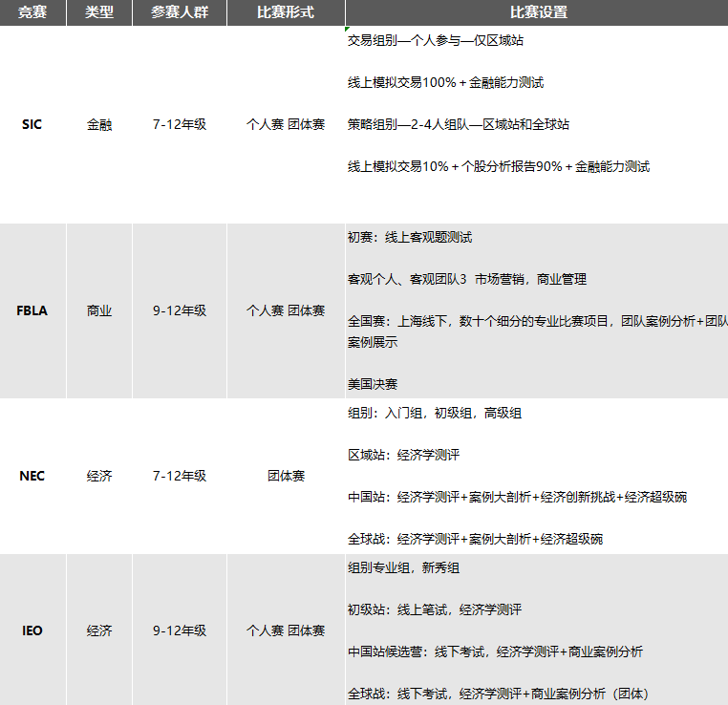This screenshot has width=728, height=705.
Task: Click the 比赛设置 column header
Action: click(539, 12)
